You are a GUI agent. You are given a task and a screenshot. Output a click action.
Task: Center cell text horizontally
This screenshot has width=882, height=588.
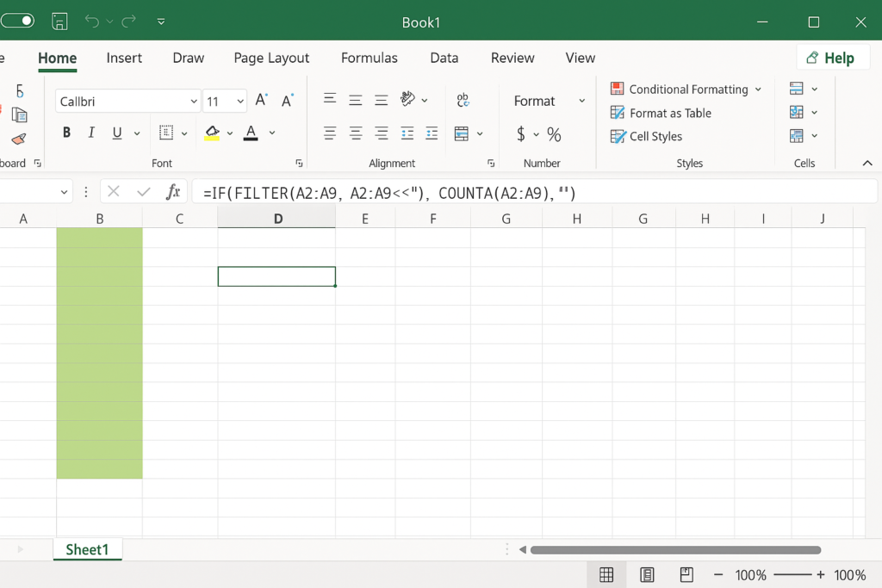(356, 133)
